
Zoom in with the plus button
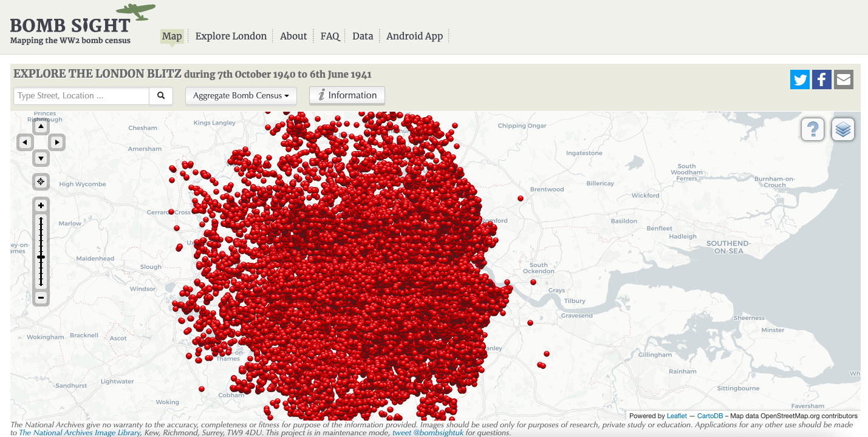coord(41,205)
